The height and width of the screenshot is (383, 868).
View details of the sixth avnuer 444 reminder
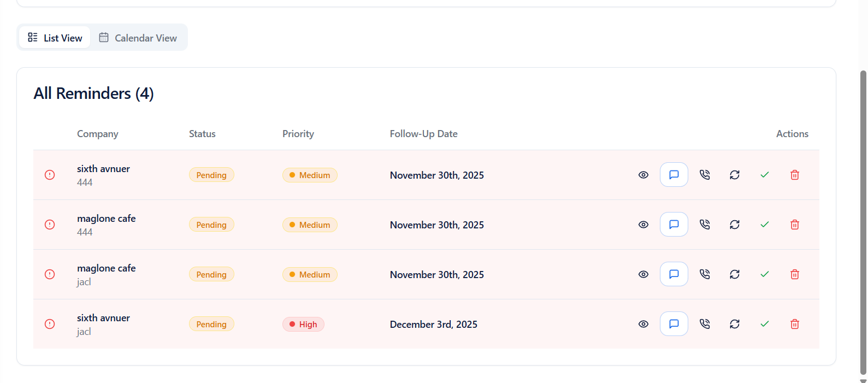click(x=643, y=174)
